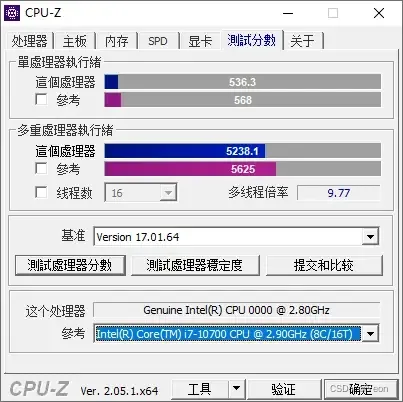The height and width of the screenshot is (402, 403).
Task: Toggle the 线程数 checkbox
Action: coord(41,192)
